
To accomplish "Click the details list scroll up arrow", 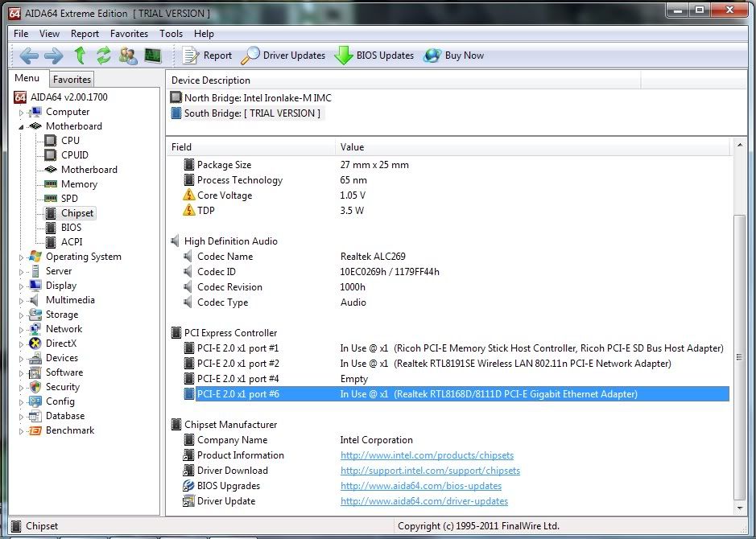I will pos(739,145).
